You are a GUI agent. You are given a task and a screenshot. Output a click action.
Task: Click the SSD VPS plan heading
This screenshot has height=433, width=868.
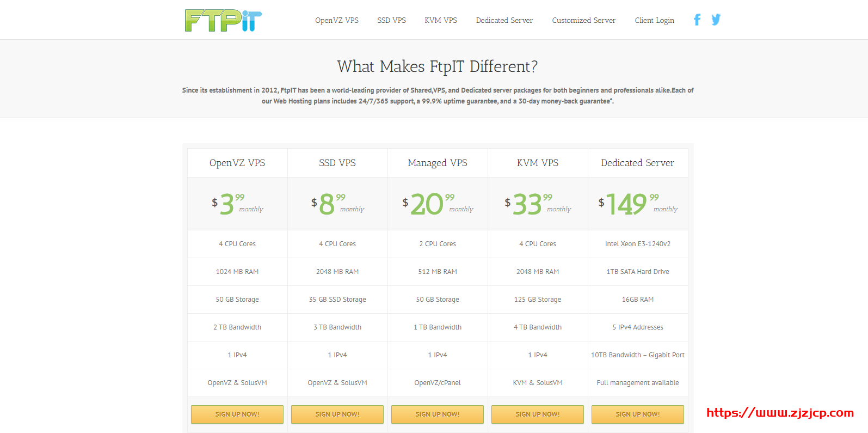pyautogui.click(x=337, y=163)
